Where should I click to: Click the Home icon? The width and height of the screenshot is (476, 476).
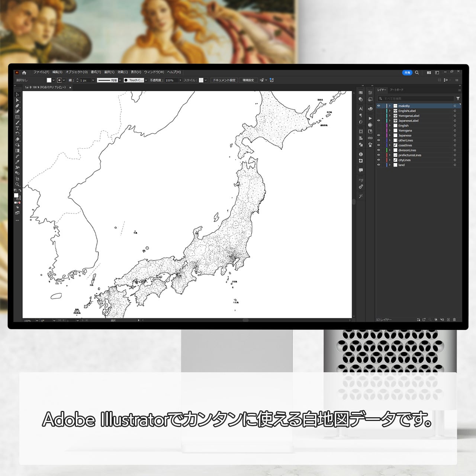[x=24, y=73]
